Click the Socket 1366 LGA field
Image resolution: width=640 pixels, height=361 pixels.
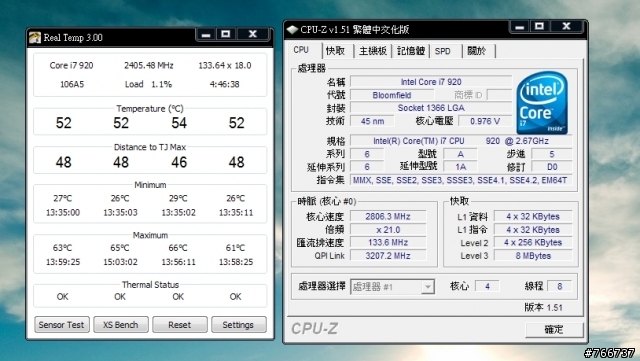431,108
